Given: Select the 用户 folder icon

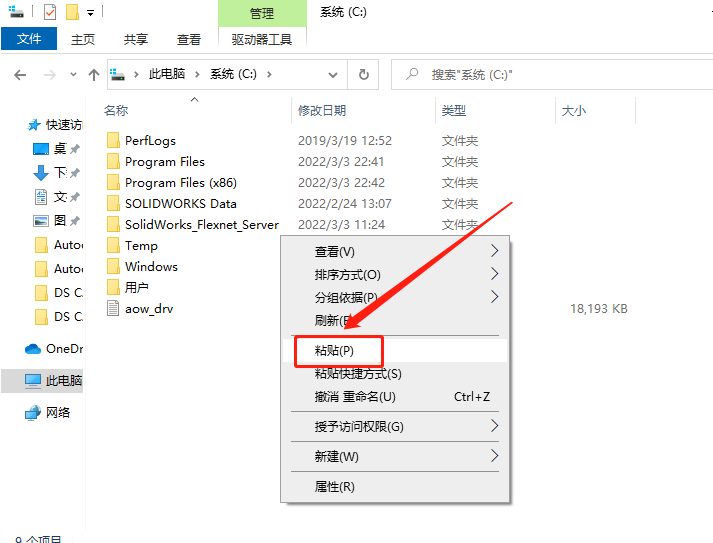Looking at the screenshot, I should click(x=113, y=287).
